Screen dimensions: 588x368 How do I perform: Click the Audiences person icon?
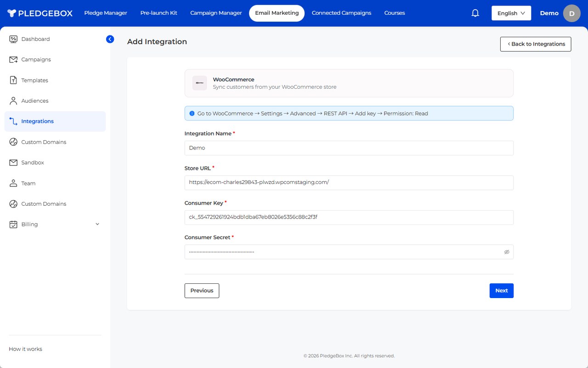coord(13,101)
